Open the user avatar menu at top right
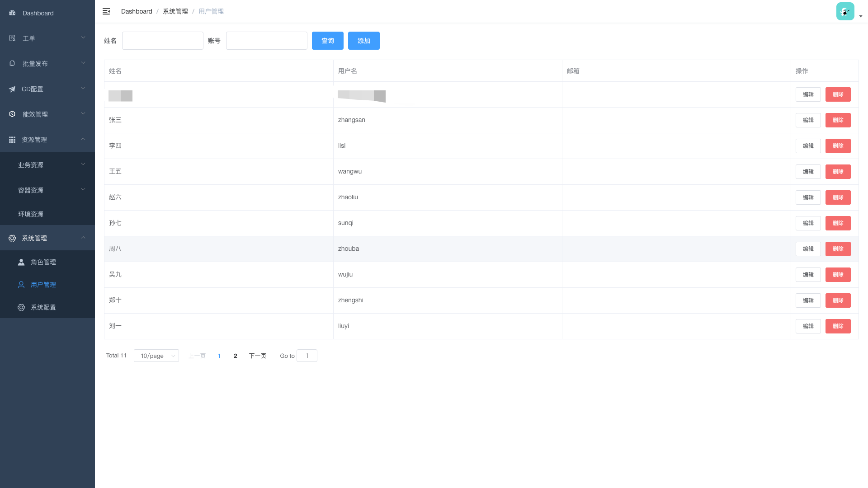Screen dimensions: 868x488 845,12
